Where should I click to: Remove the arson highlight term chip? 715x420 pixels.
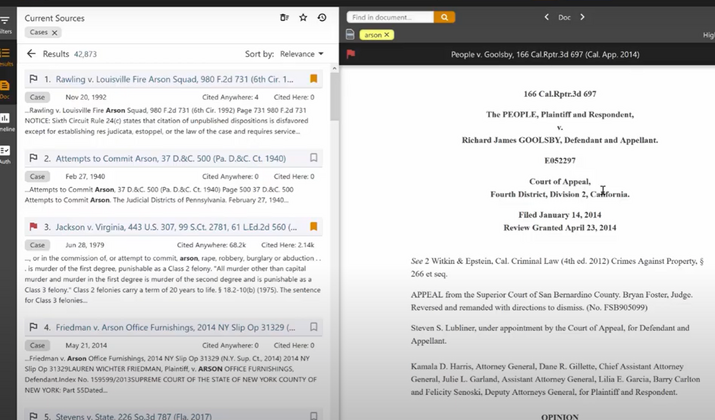click(387, 35)
